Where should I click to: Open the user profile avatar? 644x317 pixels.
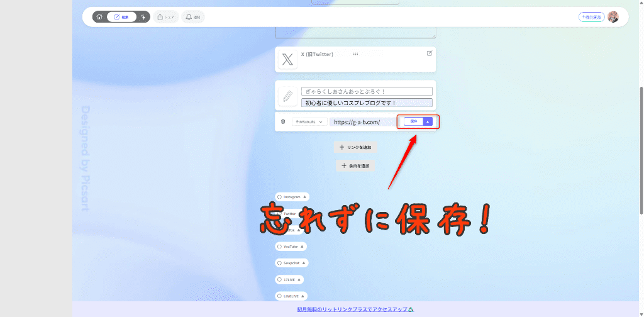pyautogui.click(x=613, y=17)
